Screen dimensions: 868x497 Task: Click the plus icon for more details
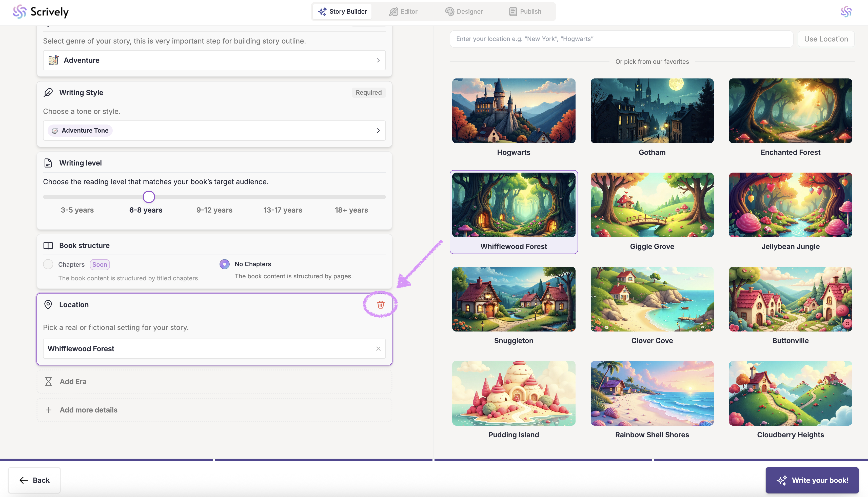(48, 410)
